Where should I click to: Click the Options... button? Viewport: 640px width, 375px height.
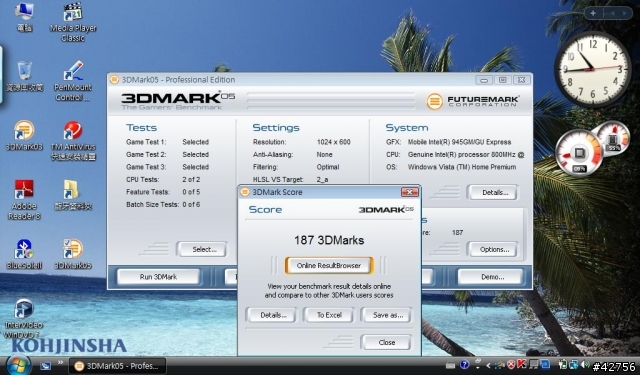click(x=493, y=249)
